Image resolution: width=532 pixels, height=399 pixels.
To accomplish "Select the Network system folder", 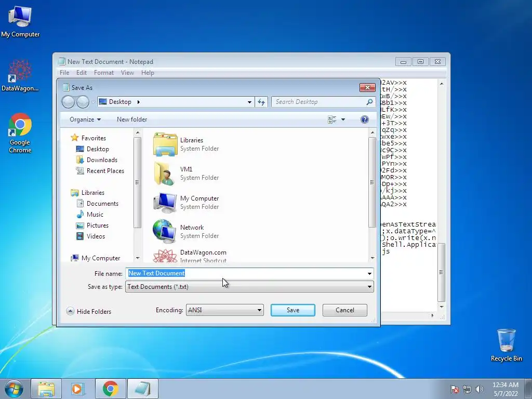I will (186, 231).
